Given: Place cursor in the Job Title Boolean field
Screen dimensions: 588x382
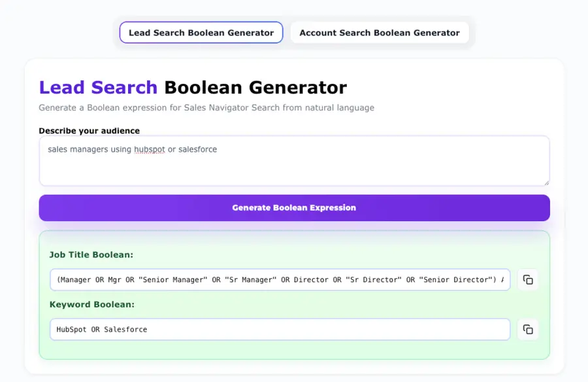Looking at the screenshot, I should point(280,279).
